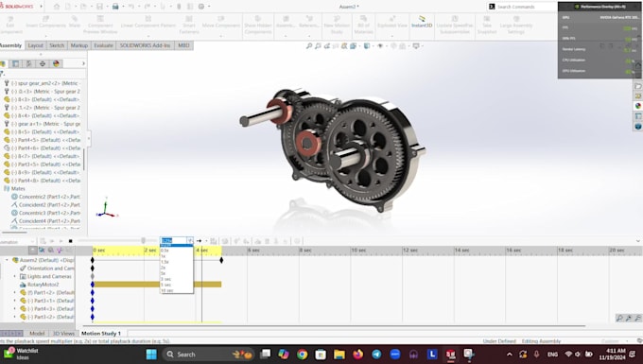This screenshot has height=364, width=643.
Task: Collapse the Assem2 node in the motion tree
Action: pyautogui.click(x=7, y=260)
